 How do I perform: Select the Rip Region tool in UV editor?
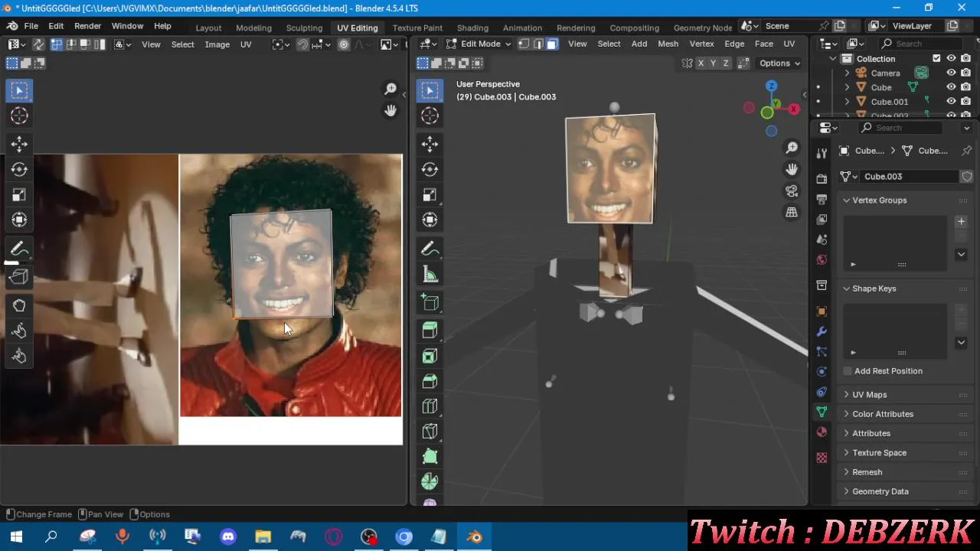[x=19, y=276]
